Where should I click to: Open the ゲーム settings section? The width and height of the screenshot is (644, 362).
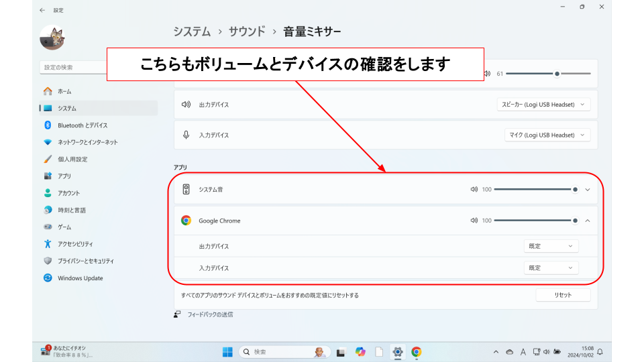pyautogui.click(x=64, y=227)
